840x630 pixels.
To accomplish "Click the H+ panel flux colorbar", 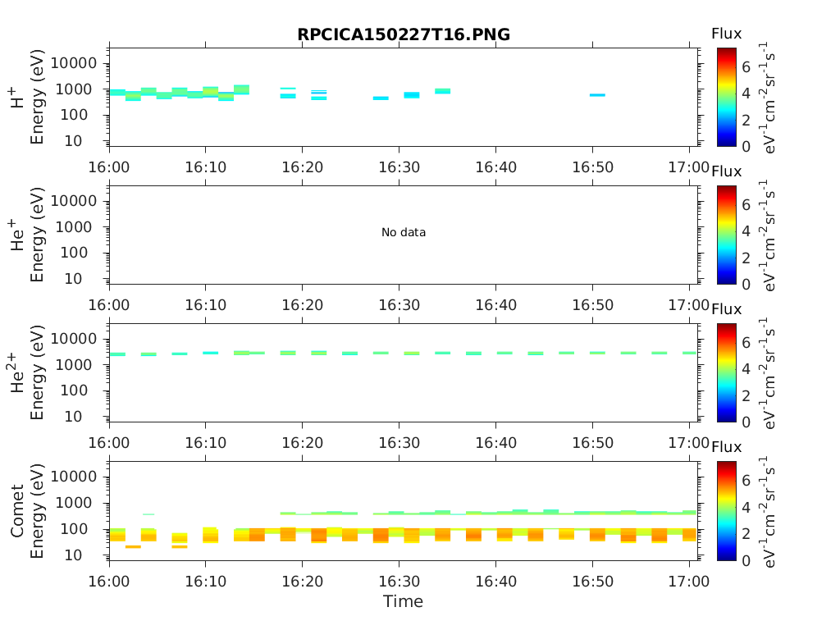I will [x=727, y=97].
